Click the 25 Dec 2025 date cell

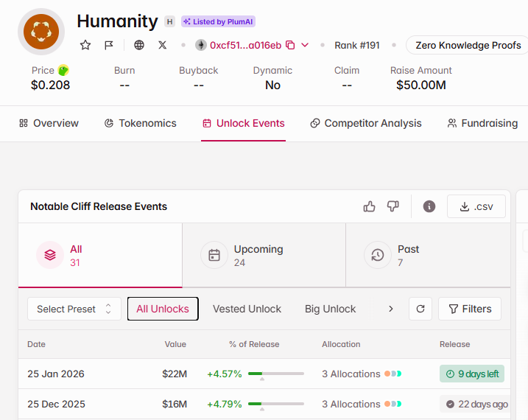pyautogui.click(x=56, y=405)
